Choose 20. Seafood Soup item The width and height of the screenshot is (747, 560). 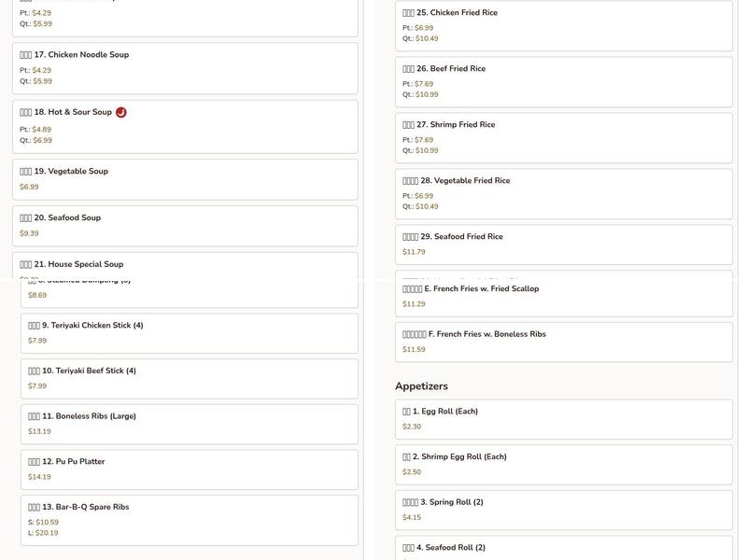(x=185, y=226)
